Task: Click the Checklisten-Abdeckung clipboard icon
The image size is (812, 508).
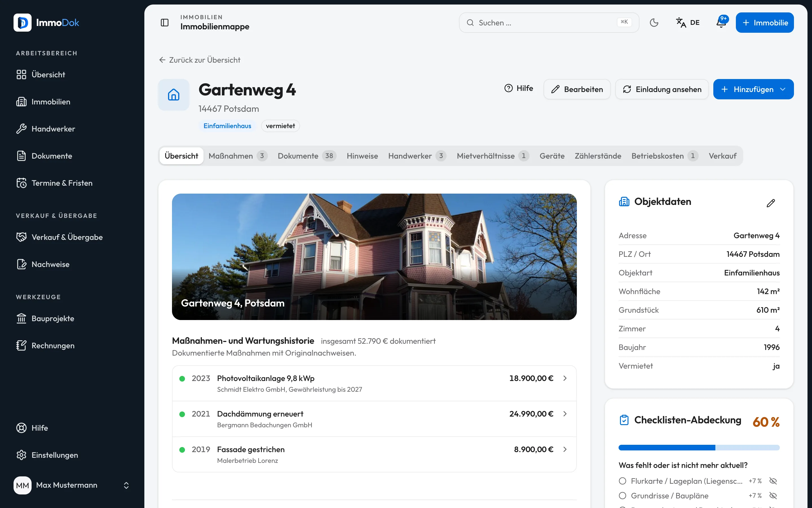Action: 624,420
